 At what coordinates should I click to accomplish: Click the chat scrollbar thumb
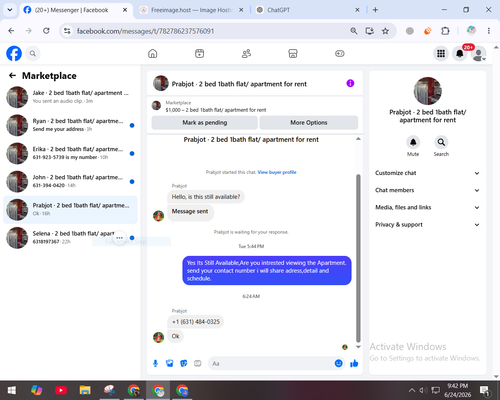pos(358,258)
